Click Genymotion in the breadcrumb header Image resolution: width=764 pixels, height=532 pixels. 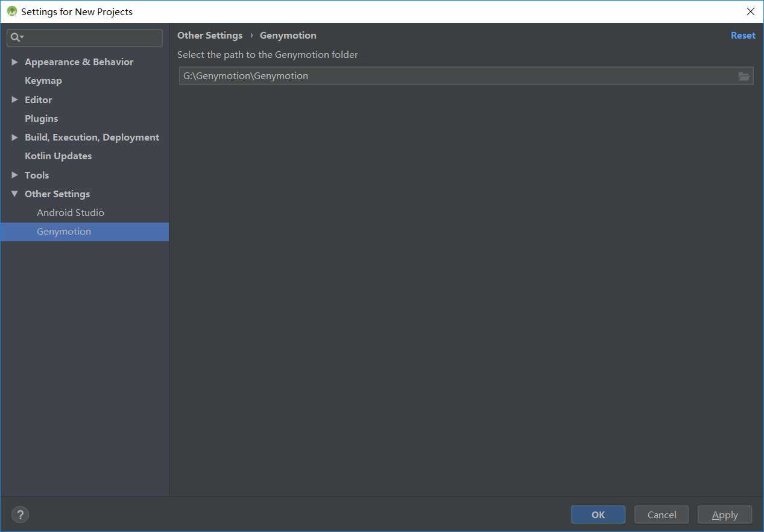288,36
